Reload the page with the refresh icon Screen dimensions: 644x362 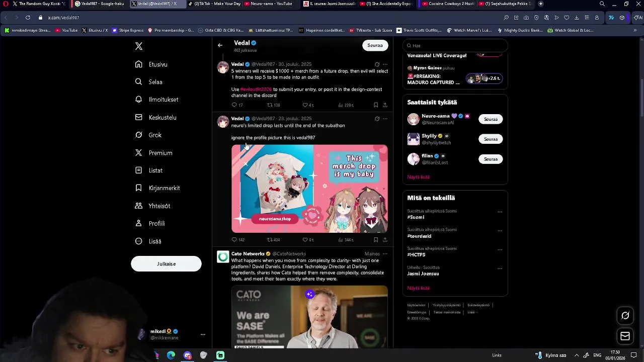pyautogui.click(x=28, y=18)
